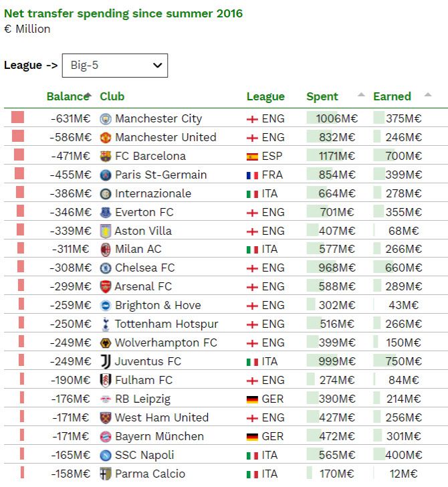
Task: Click the Spain flag beside ESP
Action: click(x=252, y=156)
